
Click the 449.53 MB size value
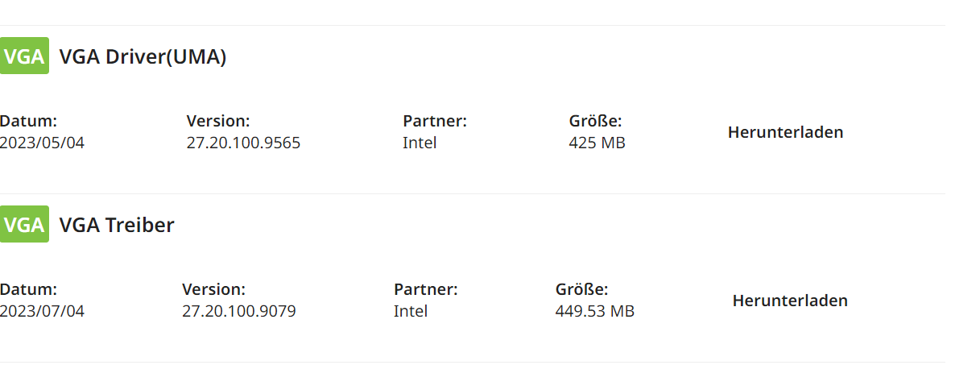(x=594, y=311)
